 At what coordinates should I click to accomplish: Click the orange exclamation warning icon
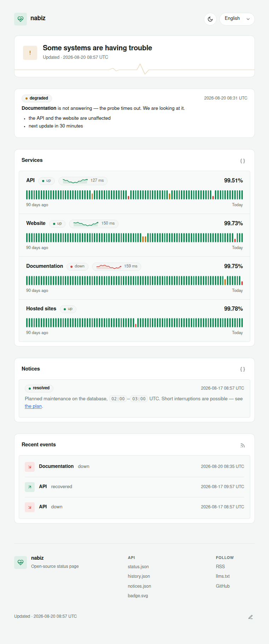click(30, 53)
